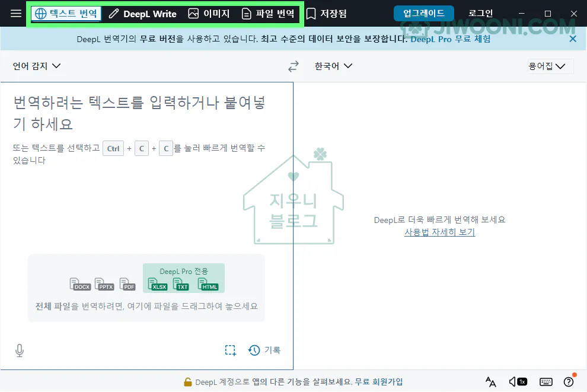Open help via the question mark icon
The width and height of the screenshot is (587, 392).
click(x=568, y=382)
